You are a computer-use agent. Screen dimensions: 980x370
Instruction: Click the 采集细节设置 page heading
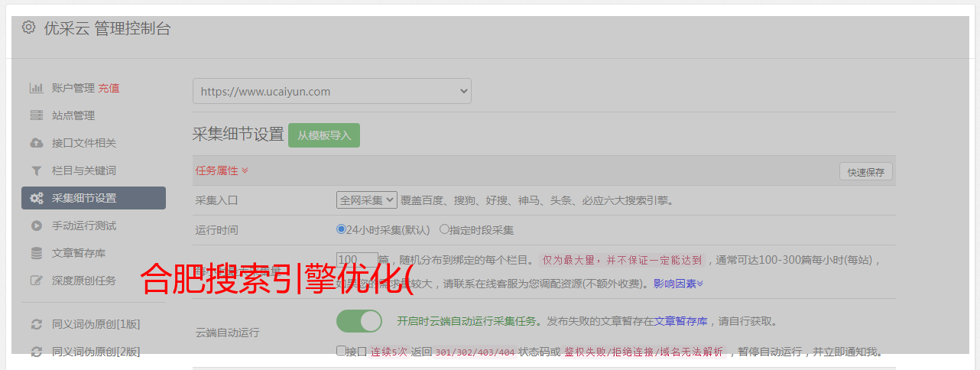point(239,135)
